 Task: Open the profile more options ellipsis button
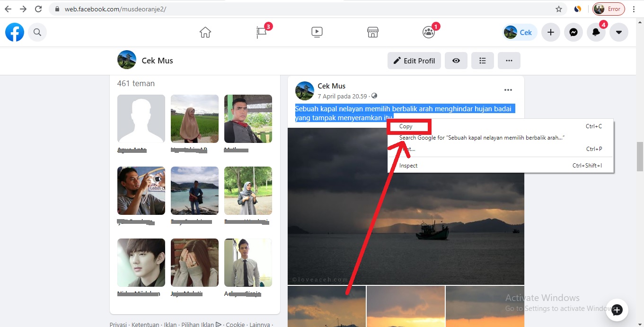509,61
